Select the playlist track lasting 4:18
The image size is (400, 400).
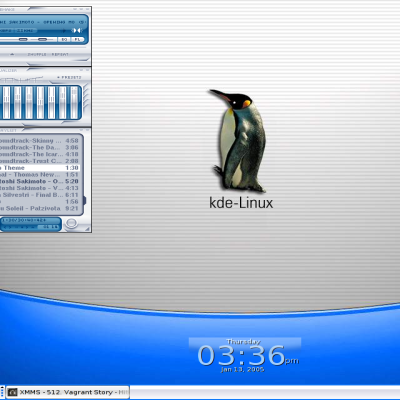39,154
